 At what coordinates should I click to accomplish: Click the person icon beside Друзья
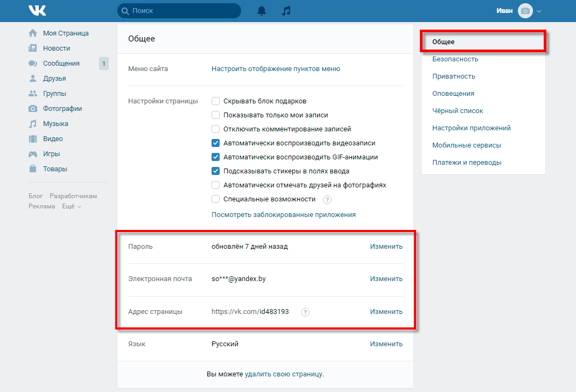33,78
